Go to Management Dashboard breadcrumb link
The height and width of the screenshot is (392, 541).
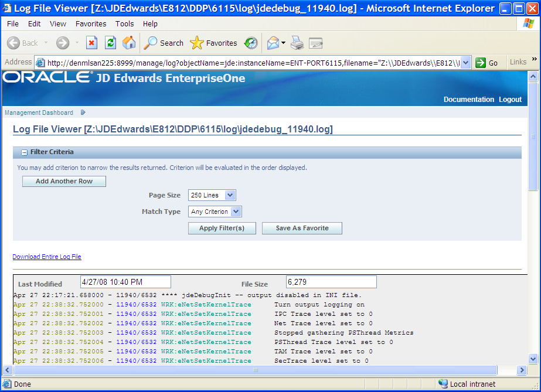[x=39, y=113]
